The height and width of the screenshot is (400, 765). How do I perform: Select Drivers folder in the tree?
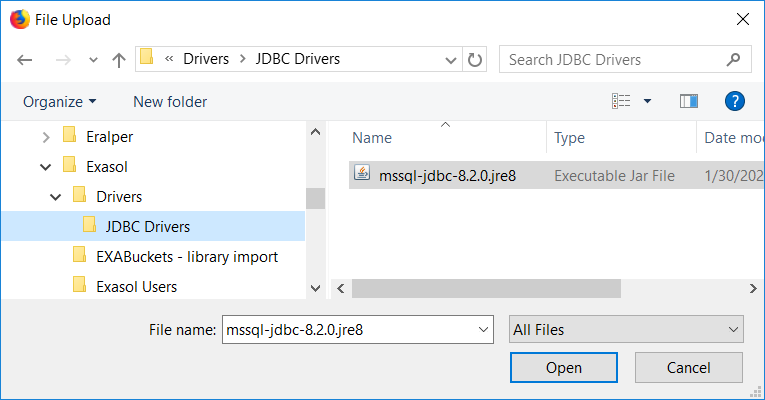[119, 197]
